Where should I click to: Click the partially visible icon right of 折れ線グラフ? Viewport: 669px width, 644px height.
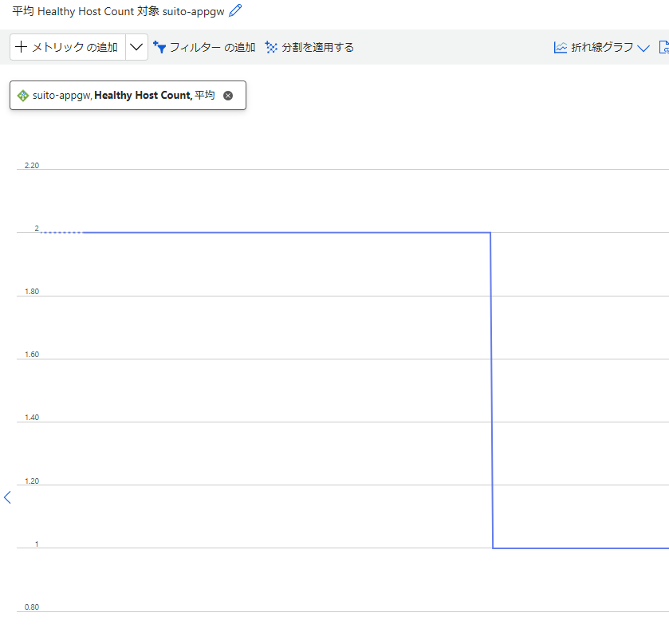pyautogui.click(x=663, y=47)
